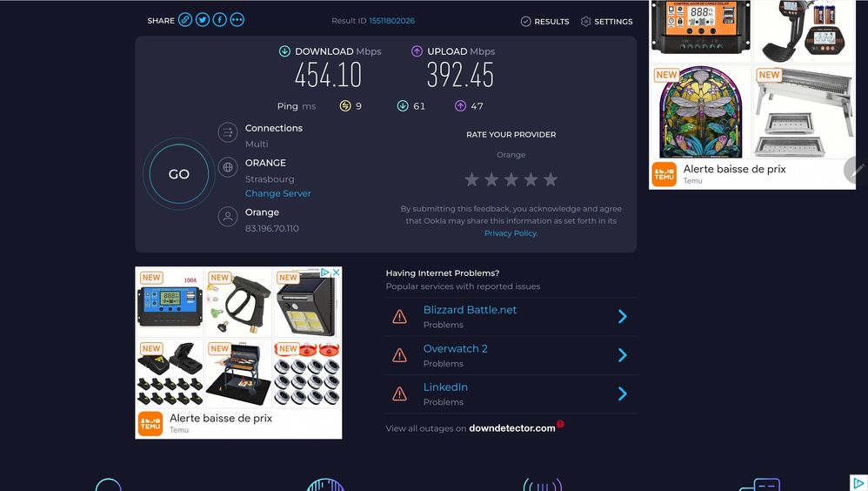Viewport: 868px width, 491px height.
Task: Click the warning icon beside LinkedIn
Action: point(399,394)
